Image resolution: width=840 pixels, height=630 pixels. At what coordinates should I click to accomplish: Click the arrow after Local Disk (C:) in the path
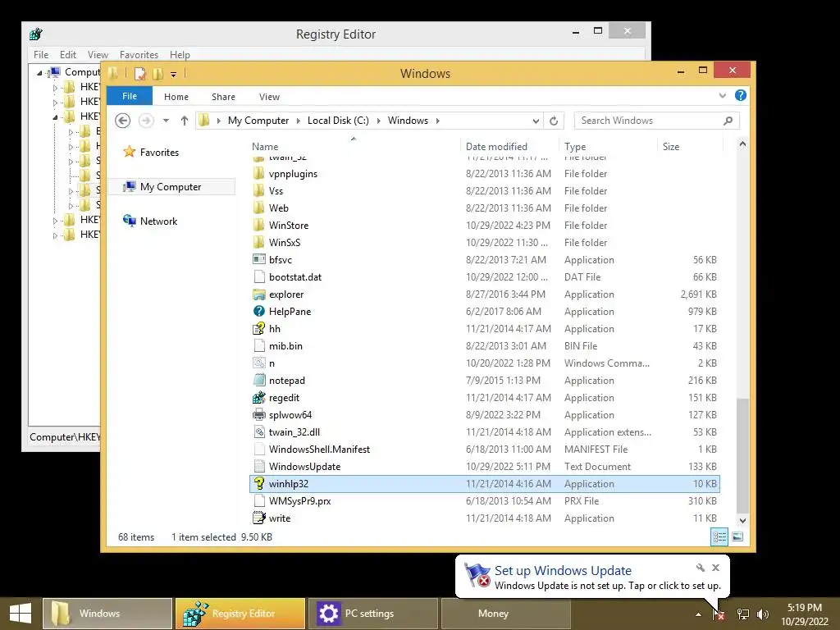point(378,121)
